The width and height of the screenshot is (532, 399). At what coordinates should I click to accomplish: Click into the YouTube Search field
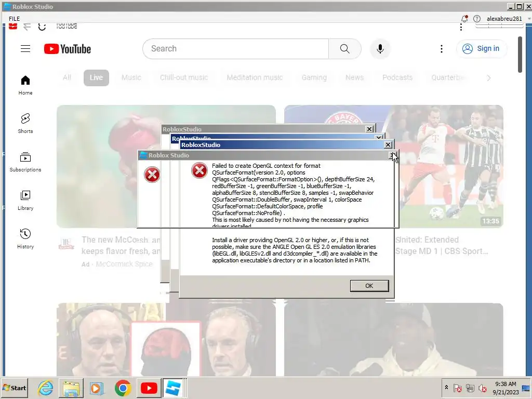click(x=236, y=48)
